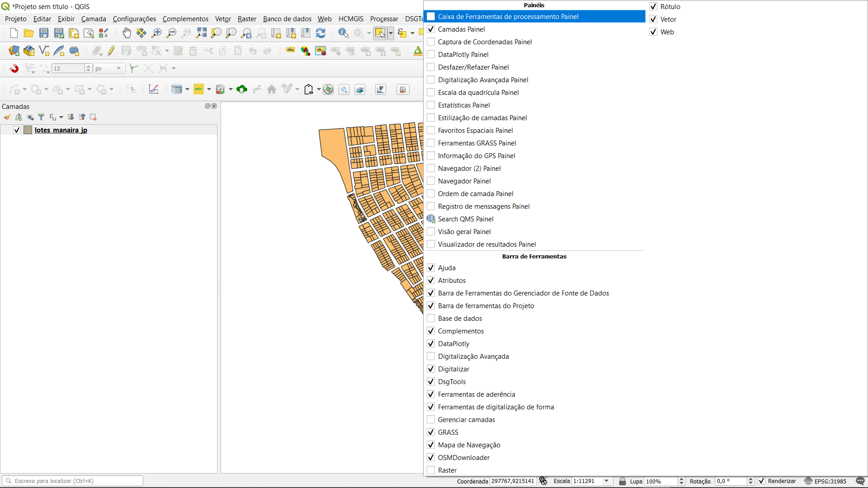Uncheck the DsgTools toolbar option
The height and width of the screenshot is (488, 868).
[x=431, y=382]
